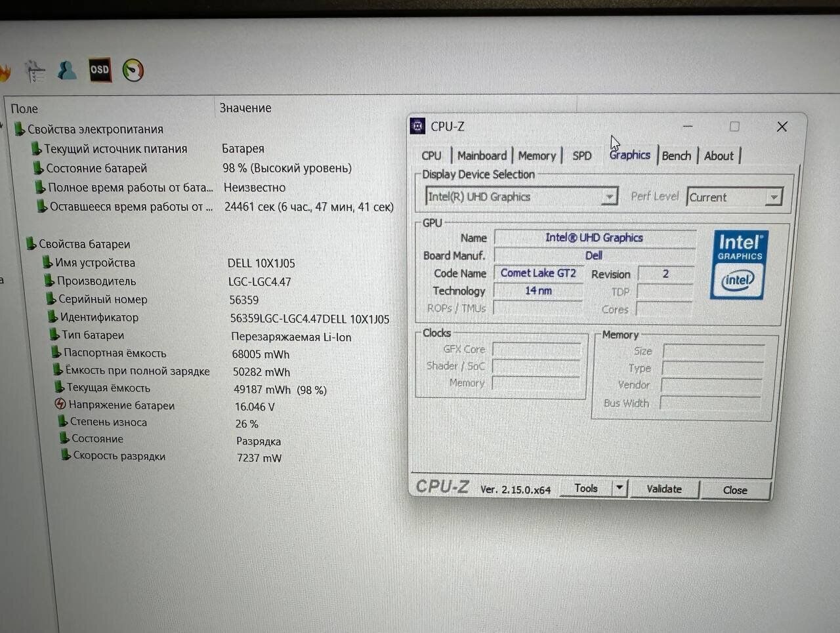Switch to the Memory tab
This screenshot has height=633, width=840.
click(x=537, y=155)
